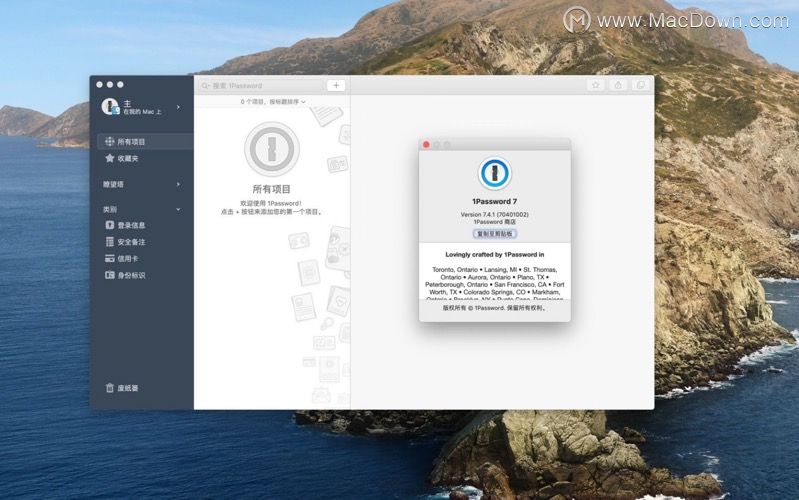Click the 欢迎使用 1Password! welcome text
This screenshot has height=500, width=799.
pyautogui.click(x=271, y=203)
